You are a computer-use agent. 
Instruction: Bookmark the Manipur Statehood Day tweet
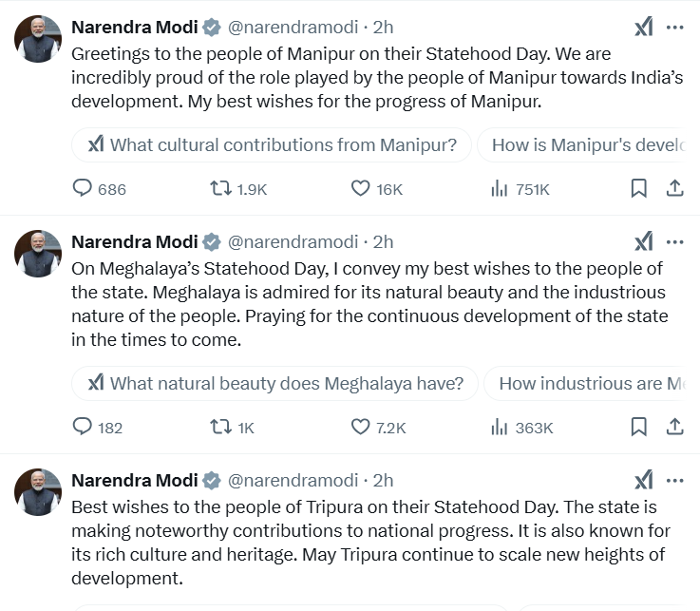tap(639, 189)
